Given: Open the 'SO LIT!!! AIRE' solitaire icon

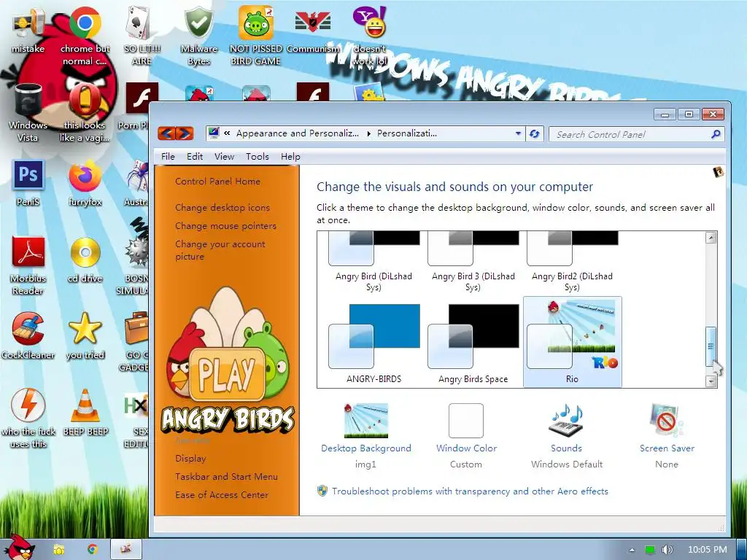Looking at the screenshot, I should (142, 36).
